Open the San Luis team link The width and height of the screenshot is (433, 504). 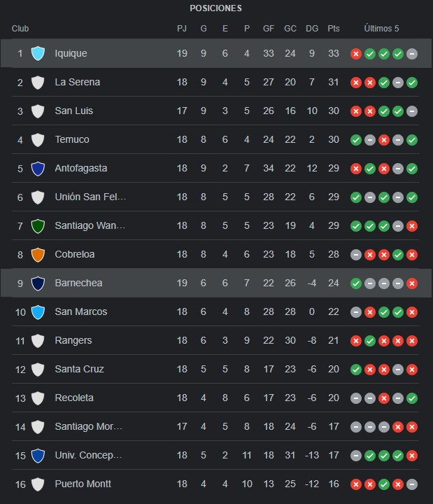74,111
